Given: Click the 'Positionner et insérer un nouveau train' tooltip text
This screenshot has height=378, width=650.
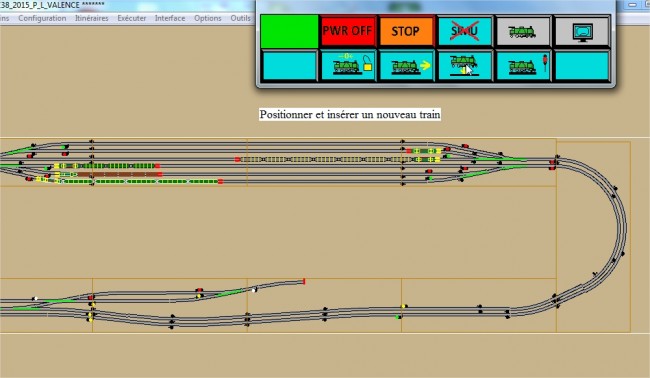Looking at the screenshot, I should click(x=350, y=114).
